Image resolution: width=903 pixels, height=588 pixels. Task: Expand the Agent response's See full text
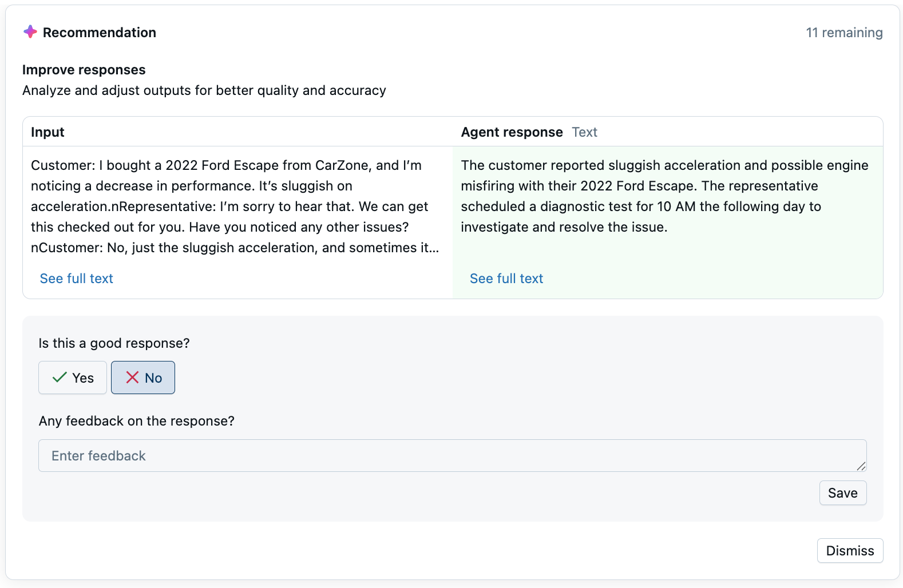point(506,279)
